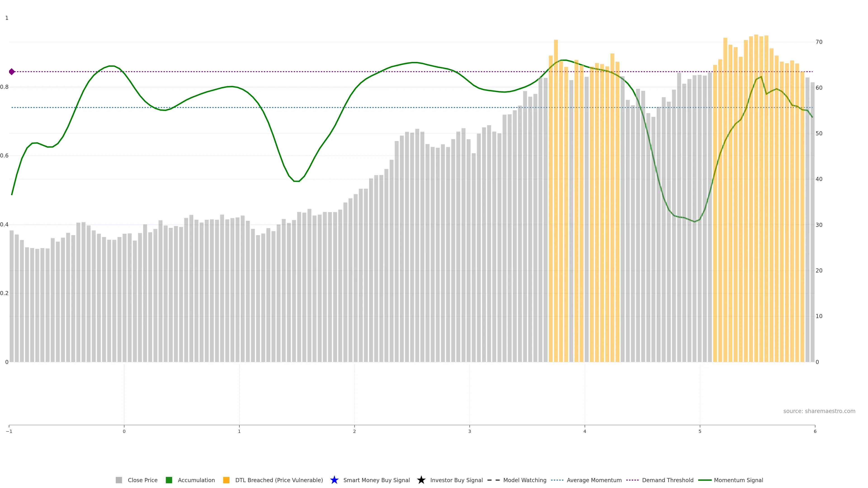The height and width of the screenshot is (488, 868).
Task: Toggle the Smart Money Buy Signal label
Action: [376, 480]
